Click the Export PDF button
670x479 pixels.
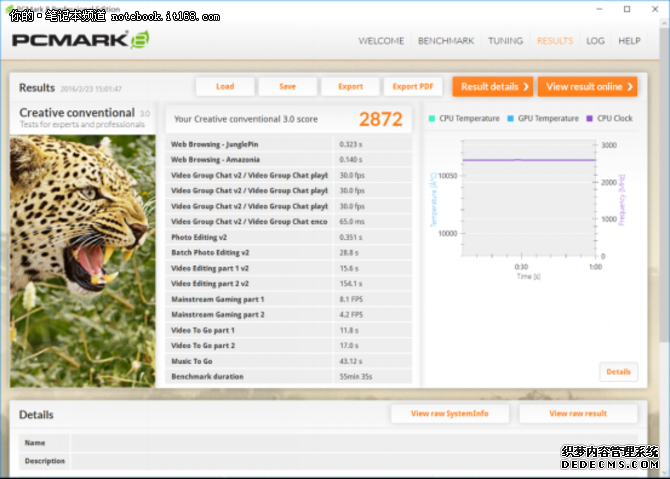[413, 86]
